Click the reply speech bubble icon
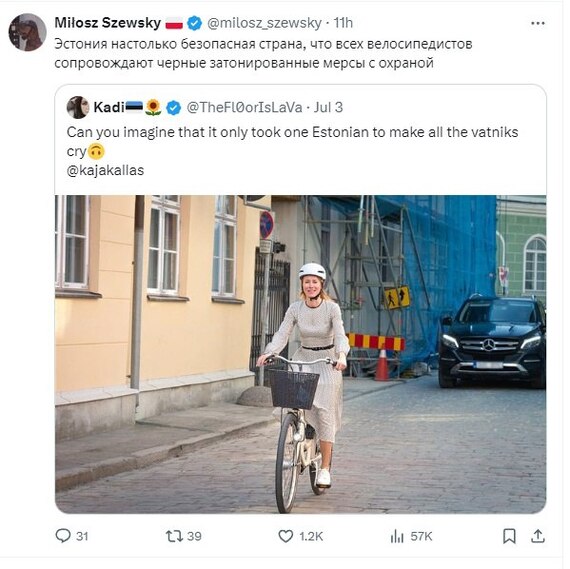The width and height of the screenshot is (570, 569). 63,536
